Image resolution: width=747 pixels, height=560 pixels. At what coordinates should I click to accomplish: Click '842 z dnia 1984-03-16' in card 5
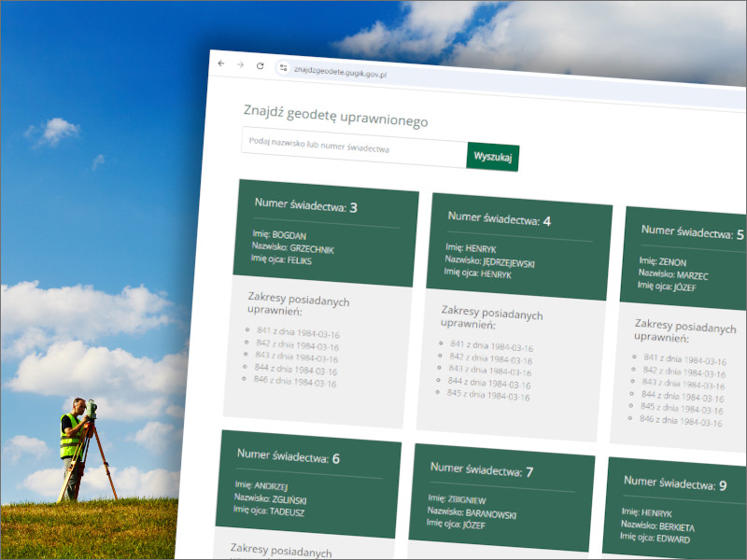684,371
